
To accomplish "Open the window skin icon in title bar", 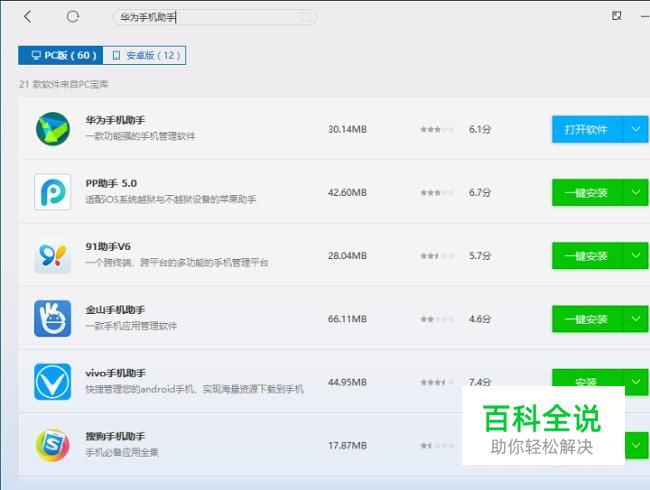I will coord(616,16).
